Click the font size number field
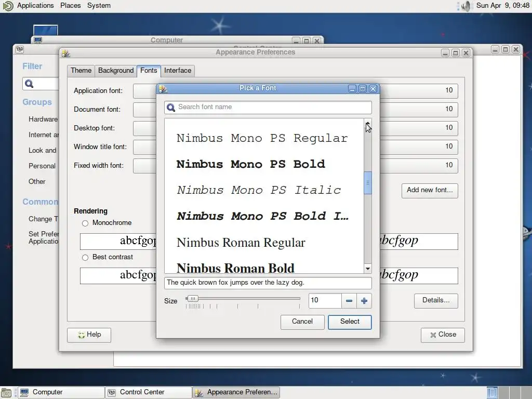The width and height of the screenshot is (532, 399). point(325,301)
